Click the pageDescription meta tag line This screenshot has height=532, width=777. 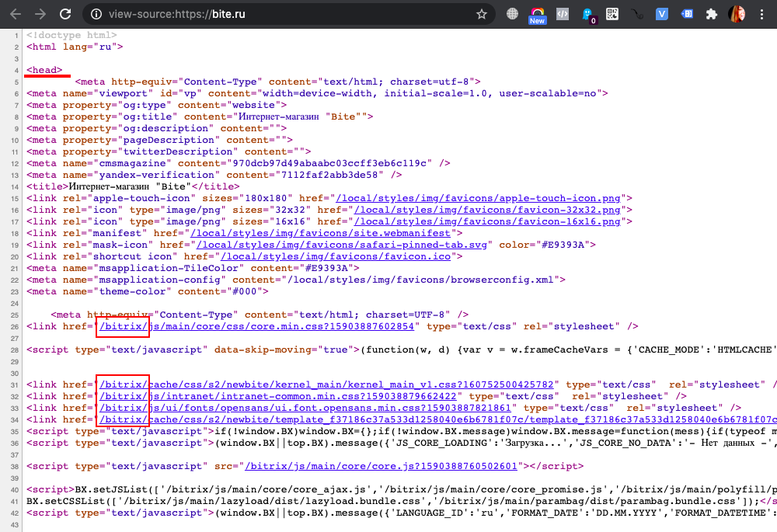click(x=159, y=140)
